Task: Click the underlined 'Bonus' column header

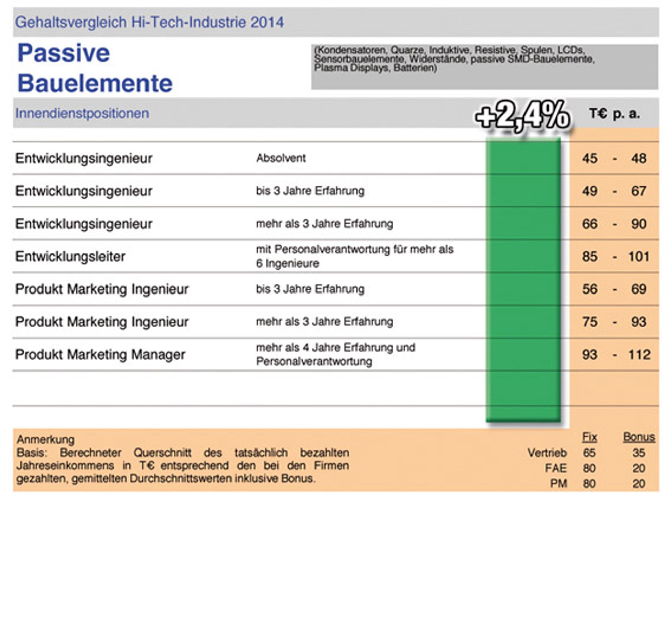Action: (x=639, y=437)
